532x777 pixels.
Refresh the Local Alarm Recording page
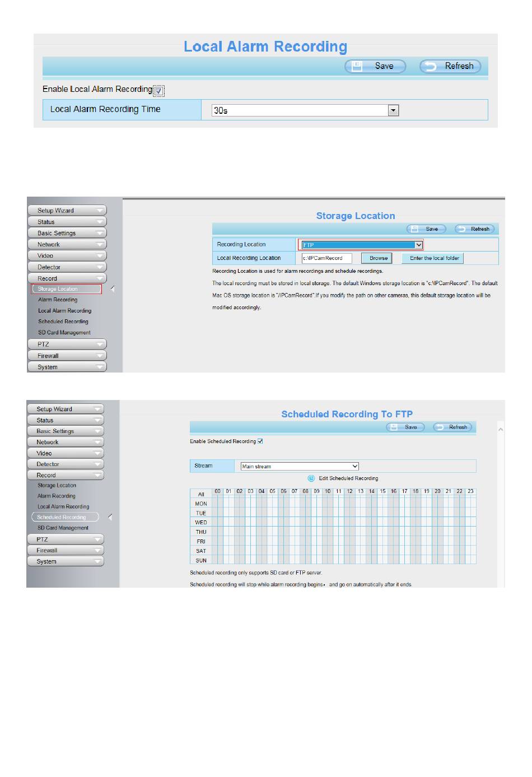pos(450,66)
